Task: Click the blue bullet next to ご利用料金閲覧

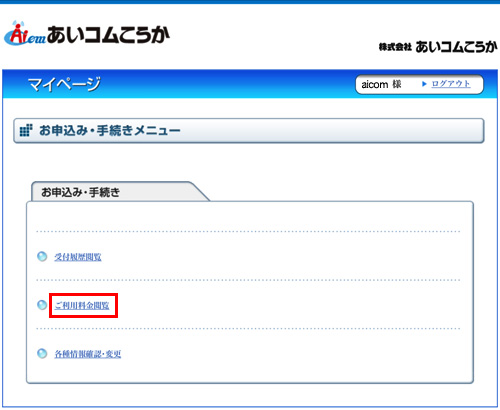Action: click(42, 305)
